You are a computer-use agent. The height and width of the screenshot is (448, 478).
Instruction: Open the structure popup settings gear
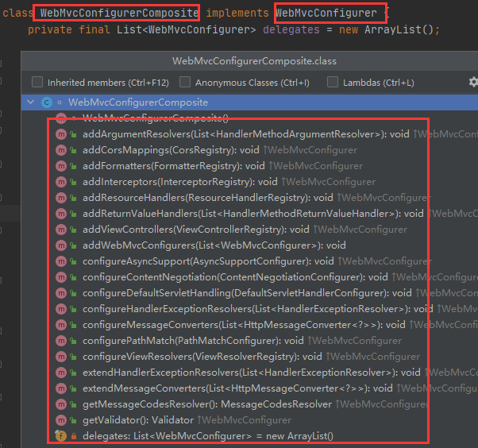coord(472,82)
